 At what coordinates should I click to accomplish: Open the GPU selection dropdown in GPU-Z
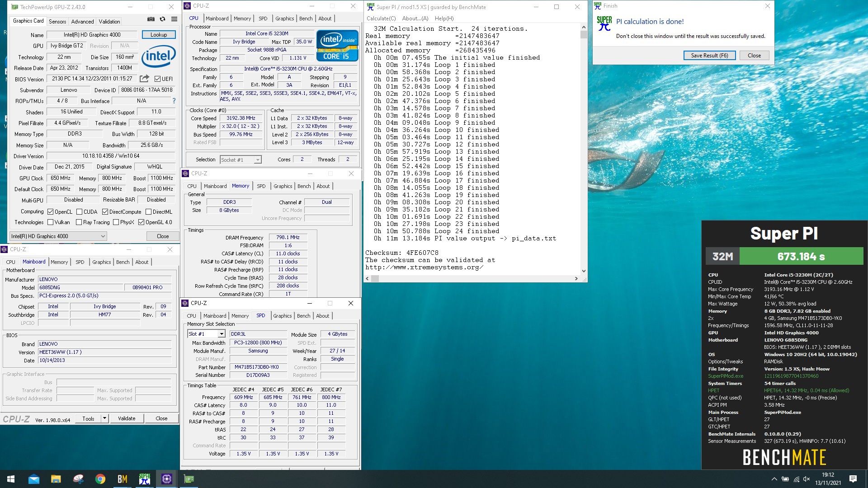tap(58, 236)
